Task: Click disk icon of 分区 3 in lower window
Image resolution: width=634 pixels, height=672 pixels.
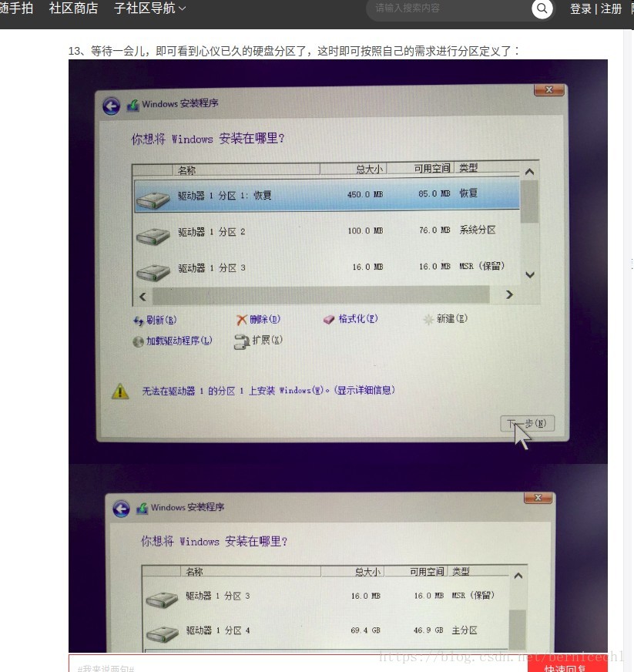Action: (162, 600)
